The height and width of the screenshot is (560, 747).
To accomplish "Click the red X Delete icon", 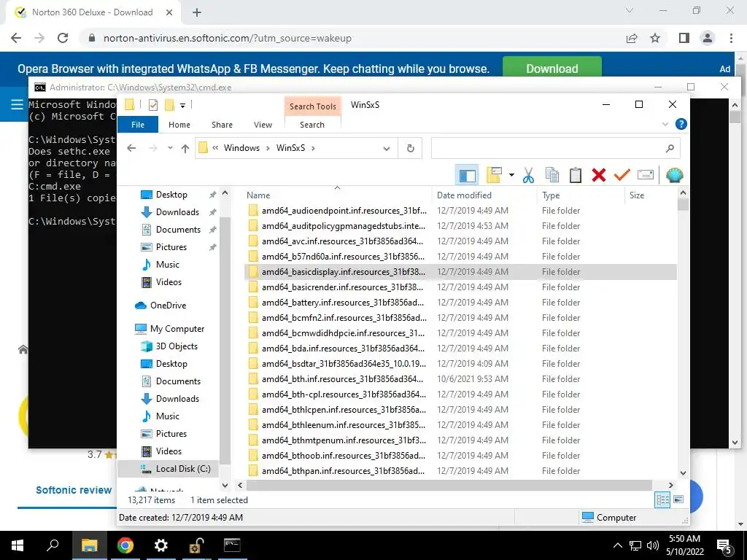I will [598, 175].
